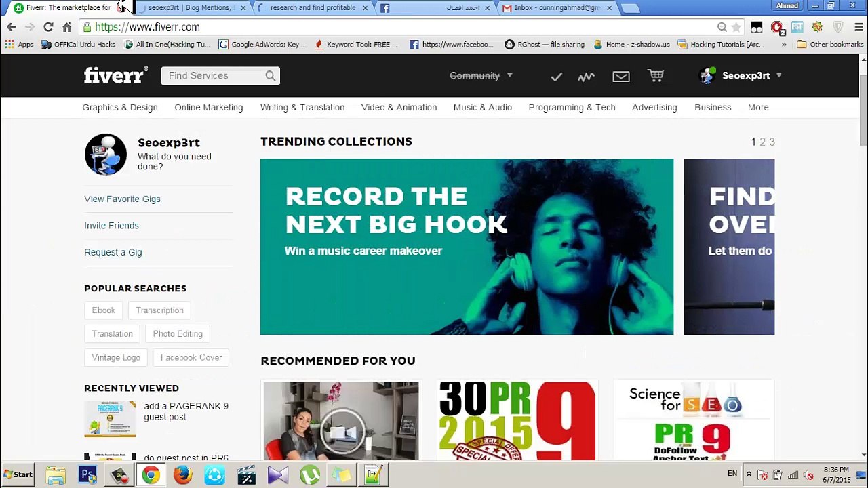Click the blue square extension icon
Image resolution: width=868 pixels, height=488 pixels.
(x=797, y=27)
